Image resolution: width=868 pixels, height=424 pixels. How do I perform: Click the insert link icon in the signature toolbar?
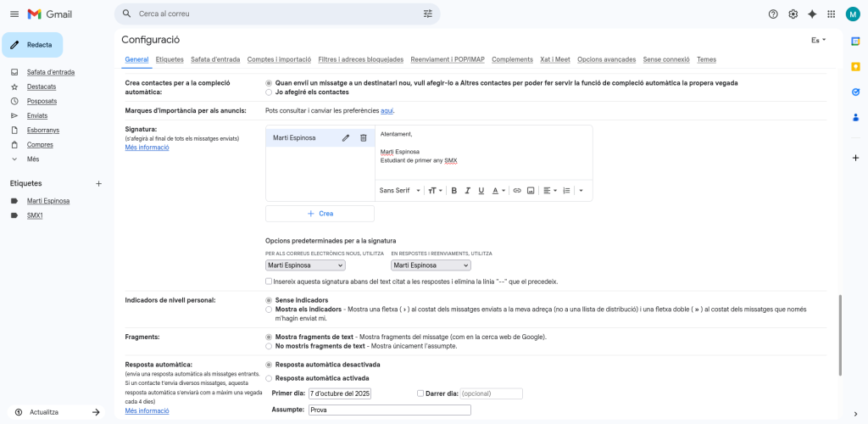point(517,191)
